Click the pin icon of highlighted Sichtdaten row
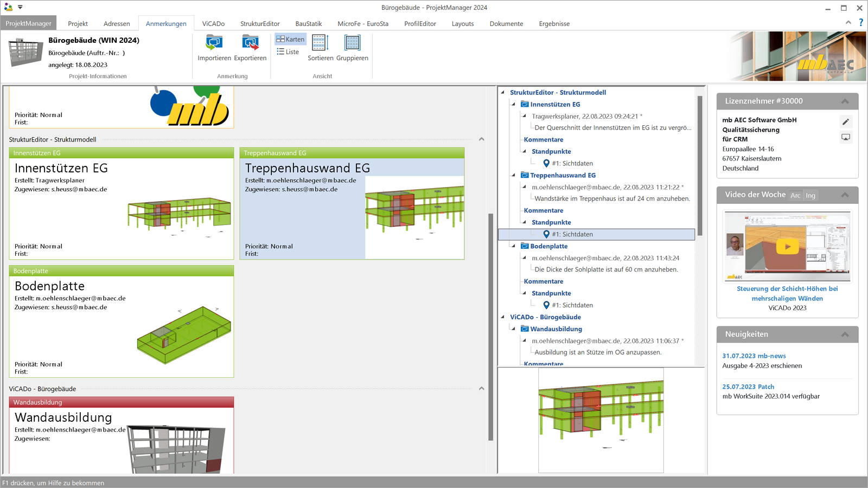 click(546, 234)
